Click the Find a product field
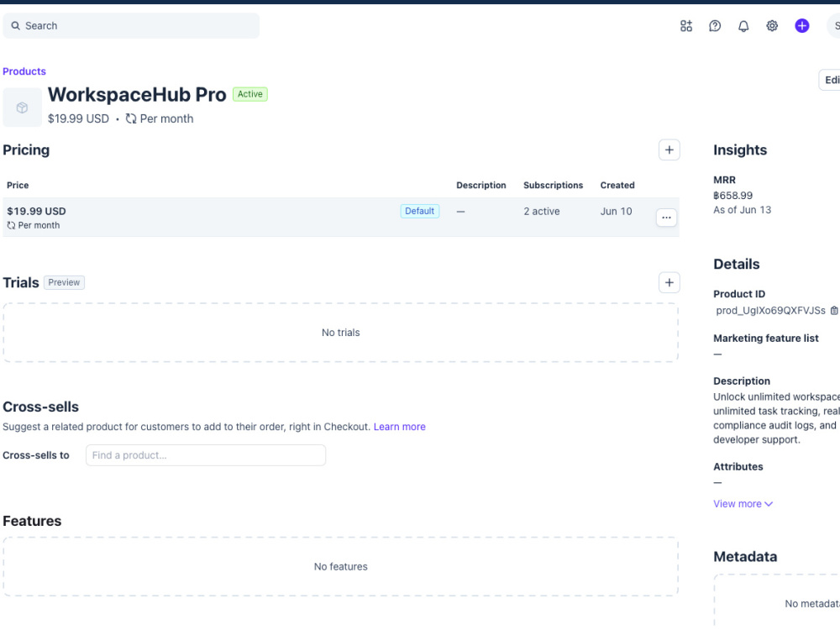The height and width of the screenshot is (630, 840). [205, 455]
